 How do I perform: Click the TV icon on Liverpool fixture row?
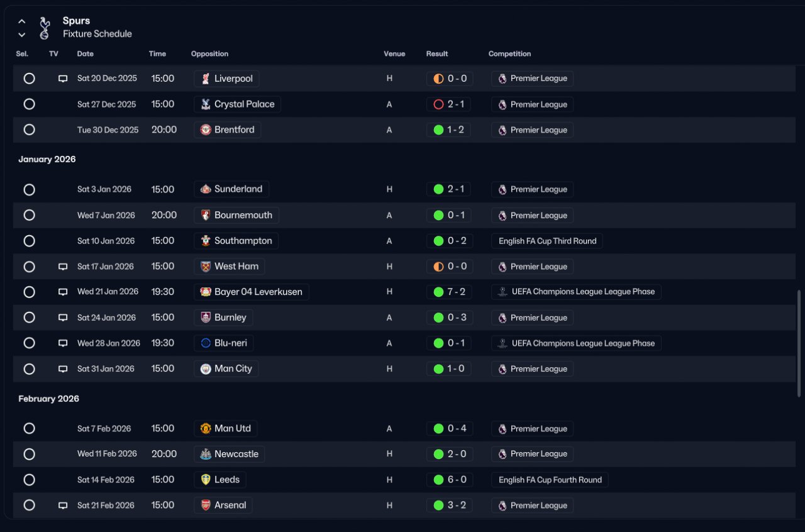point(63,79)
